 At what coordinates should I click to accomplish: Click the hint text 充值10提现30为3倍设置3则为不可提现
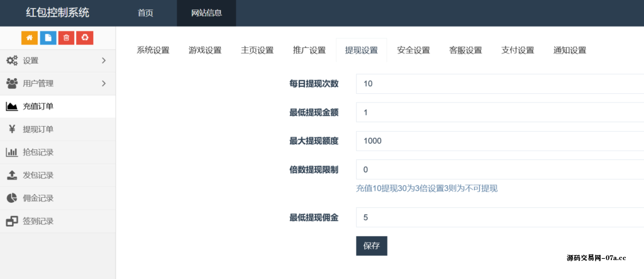[427, 189]
